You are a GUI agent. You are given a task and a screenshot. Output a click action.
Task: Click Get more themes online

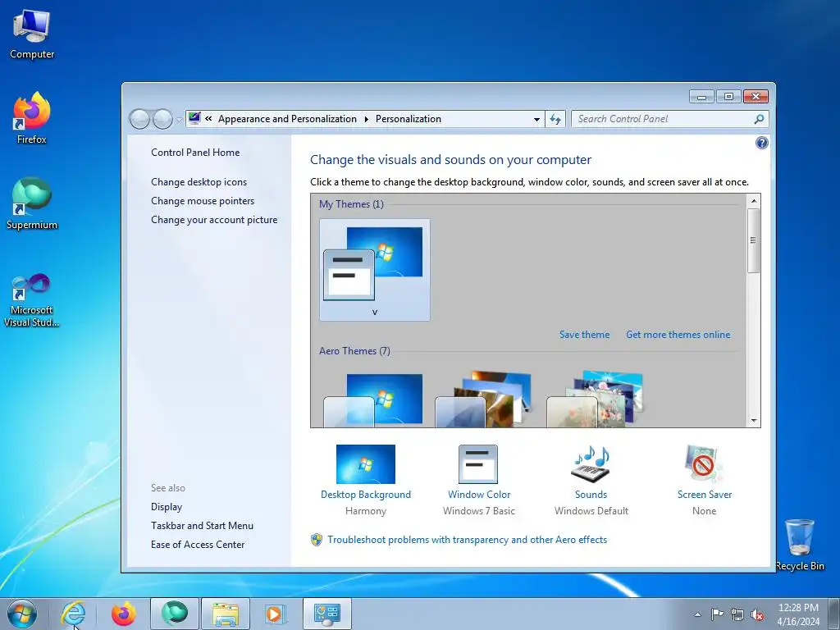[x=678, y=335]
